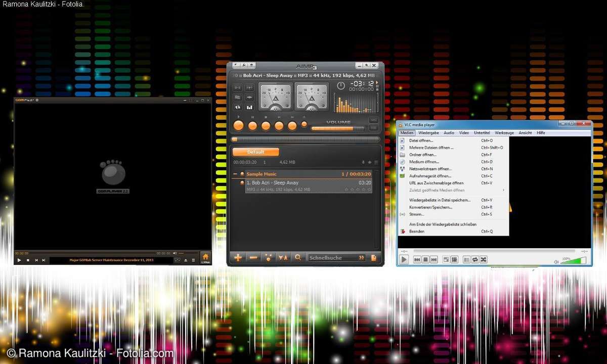Open the GOM Player home button

click(205, 258)
